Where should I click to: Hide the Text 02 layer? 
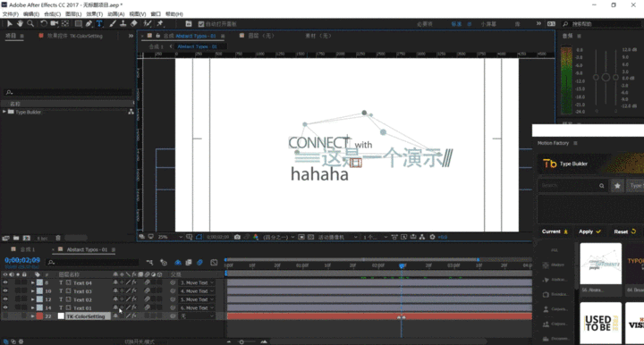coord(5,299)
